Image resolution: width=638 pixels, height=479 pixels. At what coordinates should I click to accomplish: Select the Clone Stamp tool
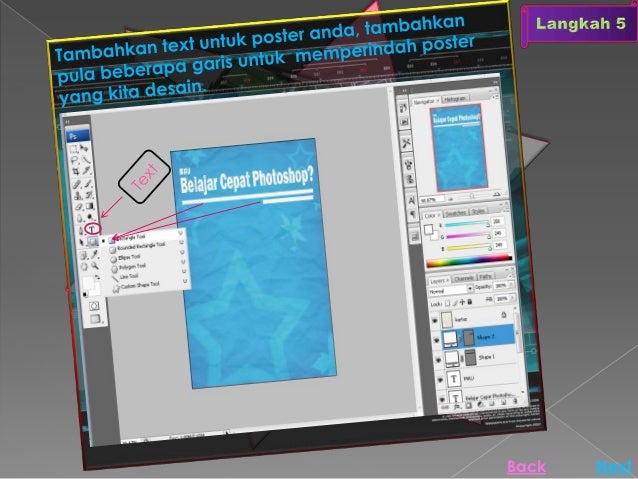(78, 196)
